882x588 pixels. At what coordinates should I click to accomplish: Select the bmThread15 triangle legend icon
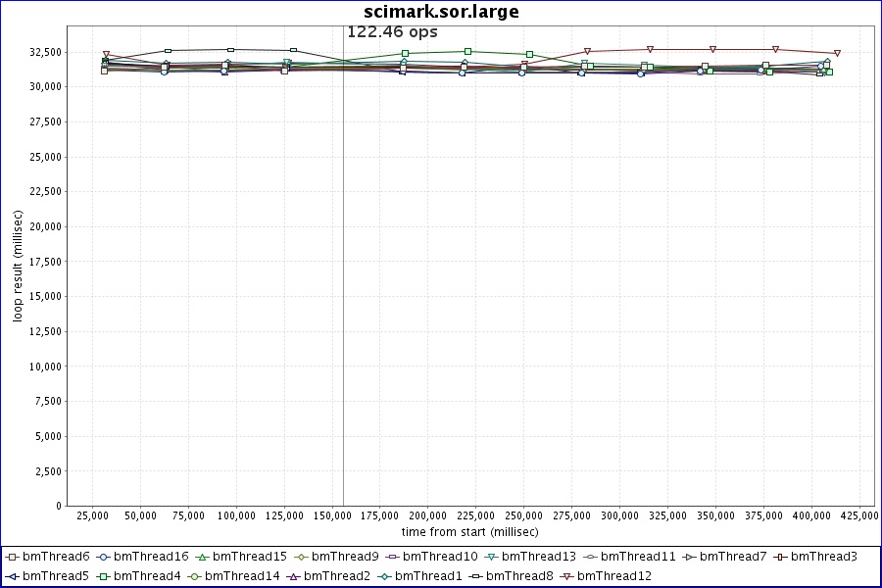202,557
